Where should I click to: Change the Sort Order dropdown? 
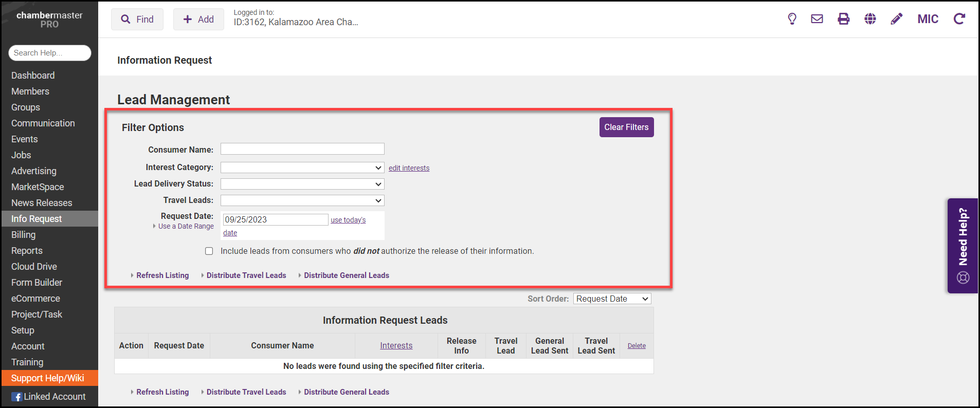pyautogui.click(x=612, y=299)
